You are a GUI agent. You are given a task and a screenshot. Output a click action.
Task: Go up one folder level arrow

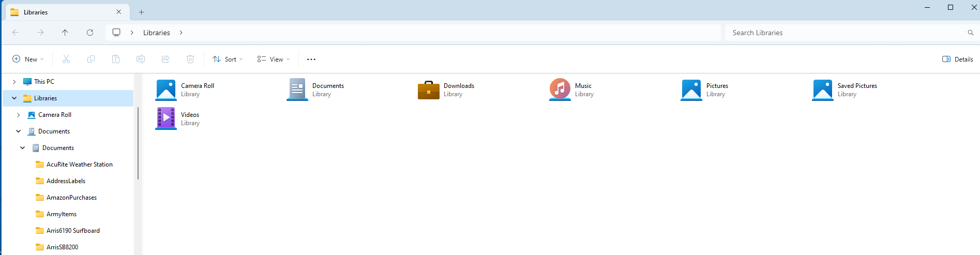tap(65, 33)
